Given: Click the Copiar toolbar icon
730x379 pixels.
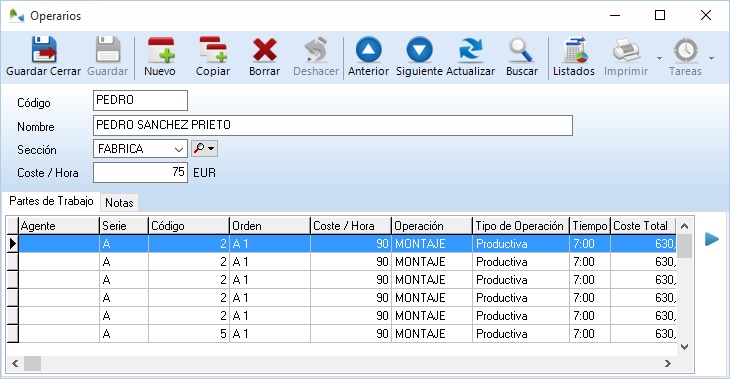Looking at the screenshot, I should pos(213,50).
